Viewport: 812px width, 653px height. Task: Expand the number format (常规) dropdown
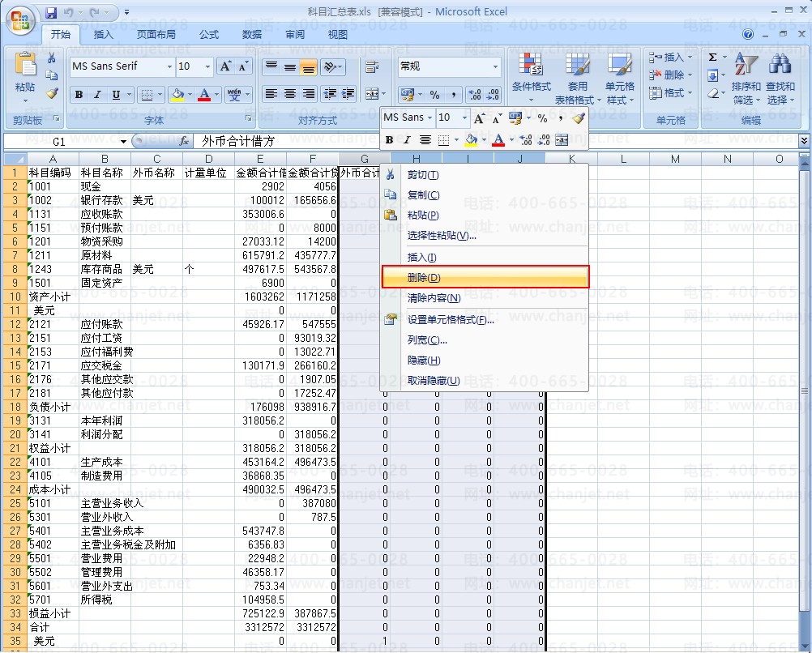495,66
